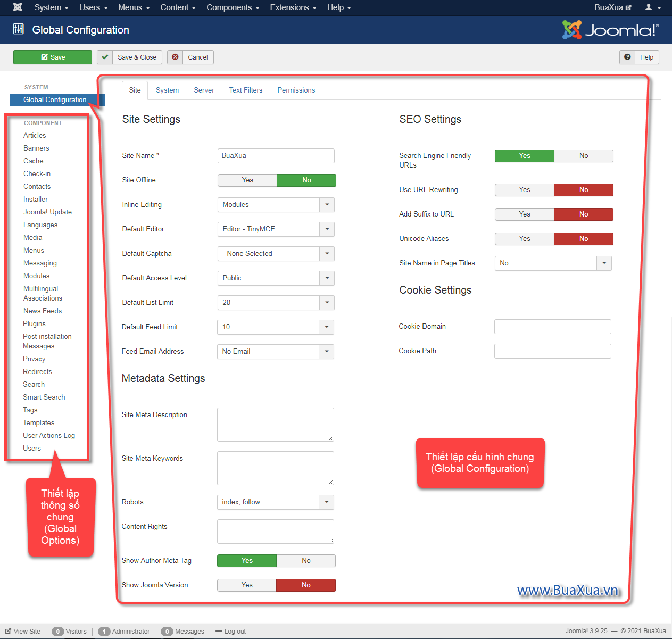Enable Unicode Aliases Yes option
Screen dimensions: 672x639
pyautogui.click(x=525, y=239)
